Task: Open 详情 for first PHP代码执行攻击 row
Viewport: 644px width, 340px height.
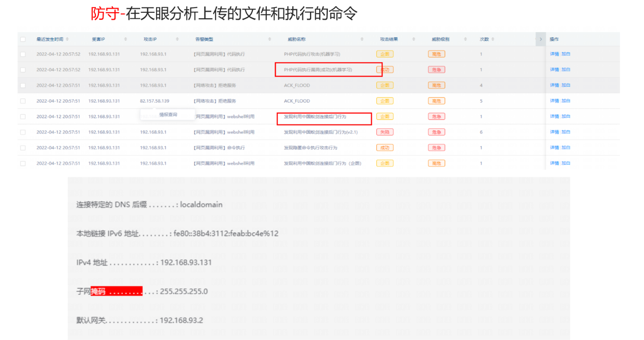Action: click(554, 54)
